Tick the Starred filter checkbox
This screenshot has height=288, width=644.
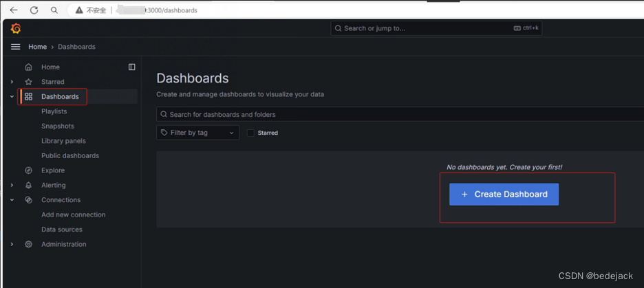[250, 133]
